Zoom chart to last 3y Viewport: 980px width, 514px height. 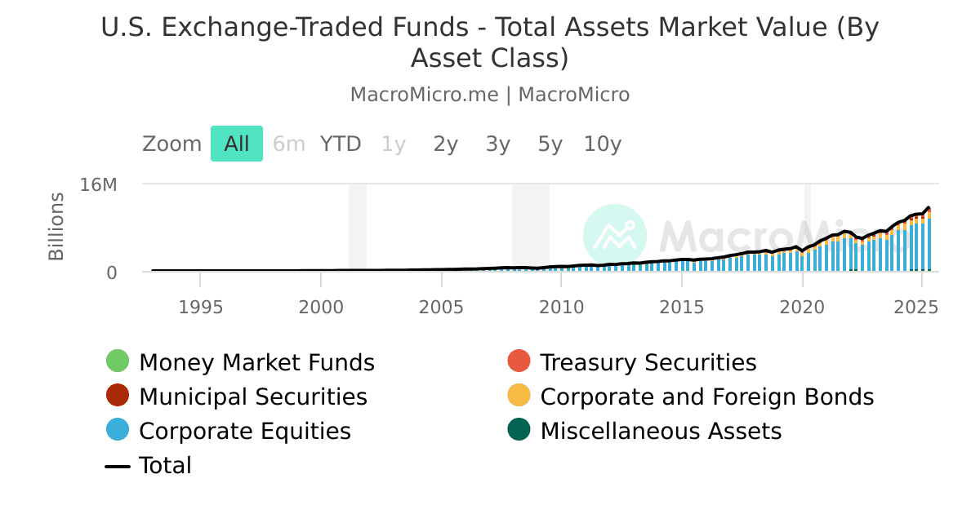[x=498, y=144]
